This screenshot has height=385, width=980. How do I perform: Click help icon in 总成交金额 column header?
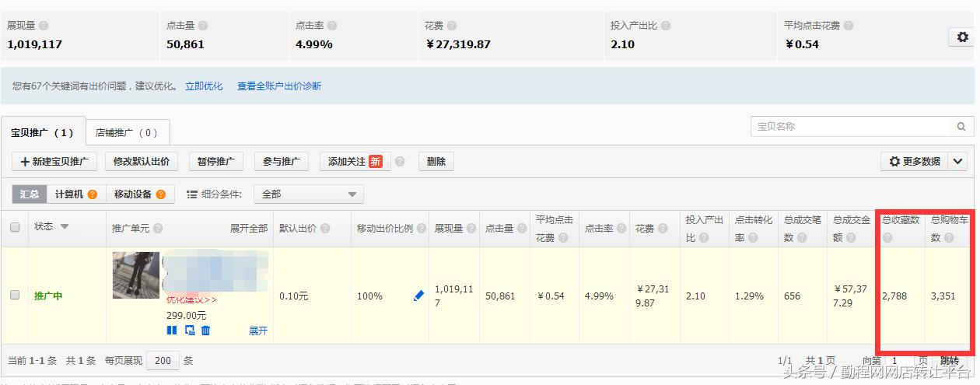[x=852, y=238]
